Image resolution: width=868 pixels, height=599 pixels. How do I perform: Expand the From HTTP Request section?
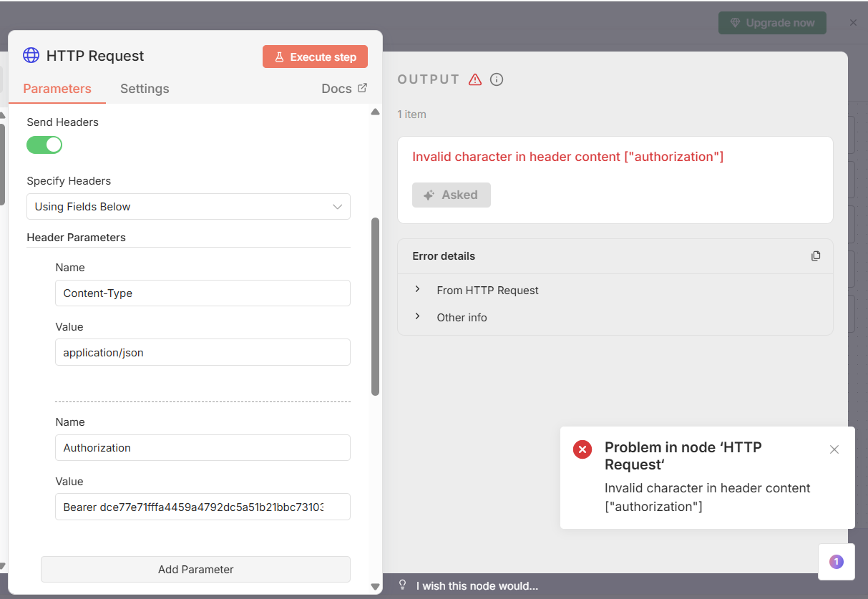tap(418, 290)
